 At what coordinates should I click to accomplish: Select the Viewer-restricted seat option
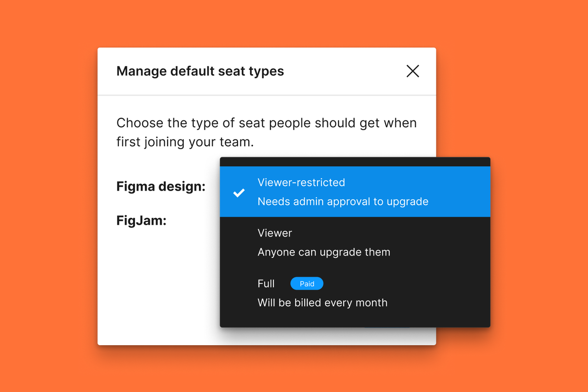[355, 192]
